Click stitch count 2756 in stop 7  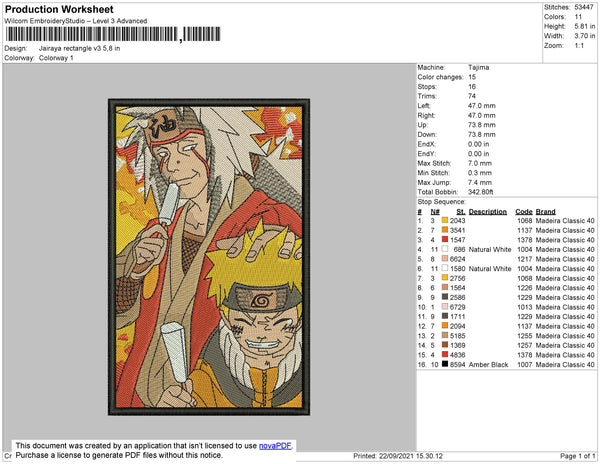tap(458, 278)
